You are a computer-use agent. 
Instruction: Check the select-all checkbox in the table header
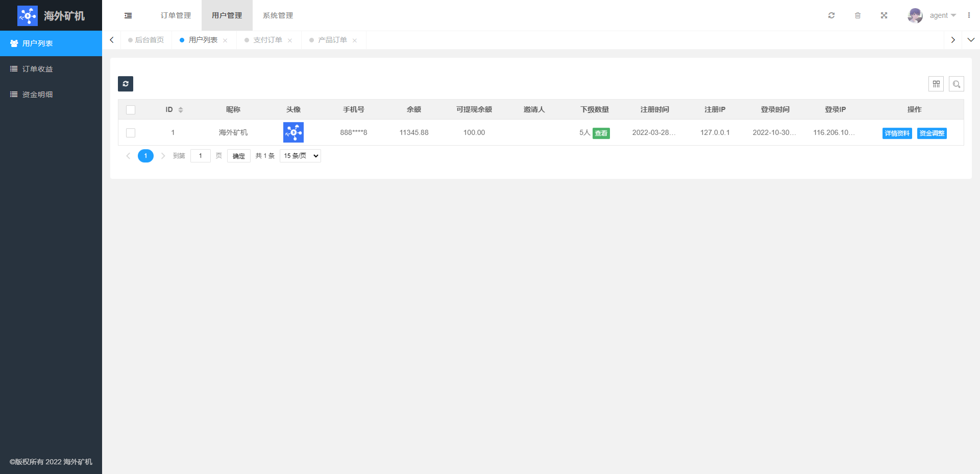131,110
